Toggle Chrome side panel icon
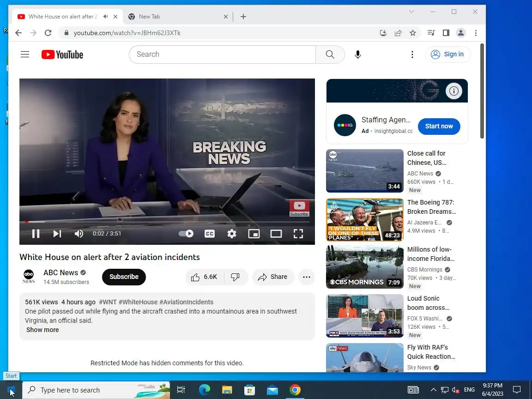This screenshot has width=532, height=399. 446,33
